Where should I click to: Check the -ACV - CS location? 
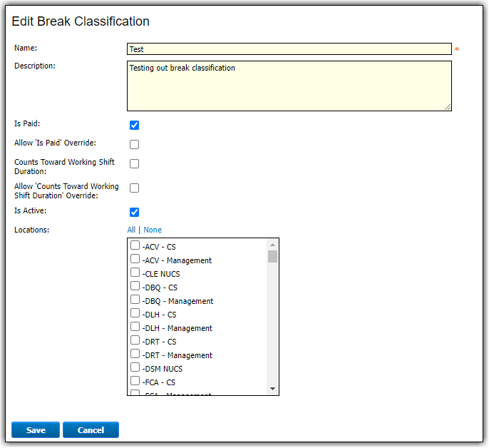pyautogui.click(x=135, y=246)
